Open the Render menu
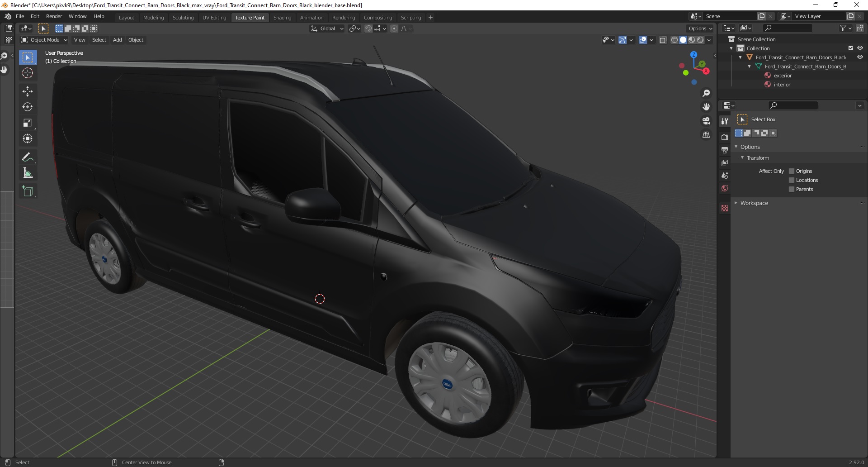This screenshot has height=467, width=868. tap(54, 16)
